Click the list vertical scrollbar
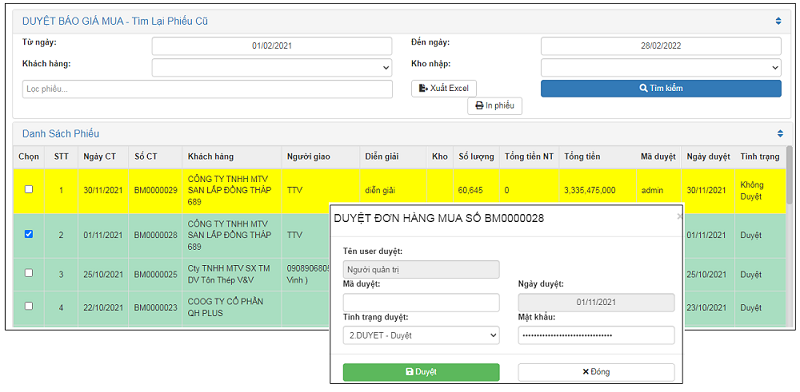Screen dimensions: 800x392 tap(790, 237)
